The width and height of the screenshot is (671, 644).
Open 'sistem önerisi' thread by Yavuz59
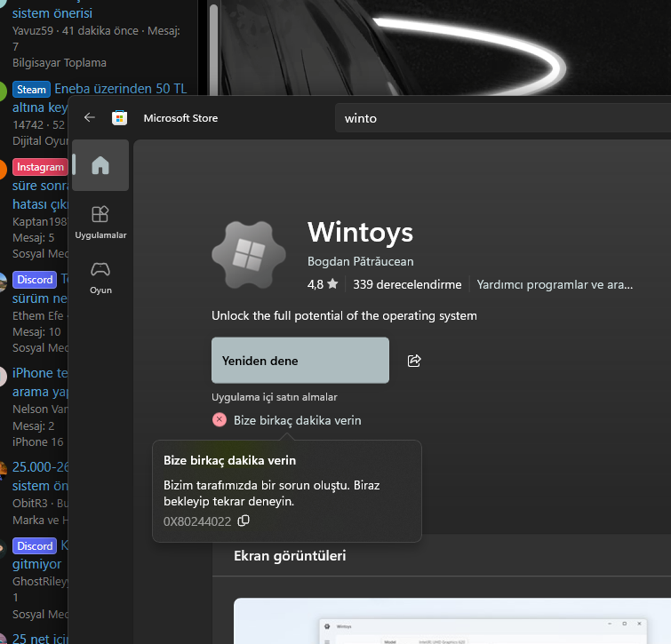click(x=52, y=13)
